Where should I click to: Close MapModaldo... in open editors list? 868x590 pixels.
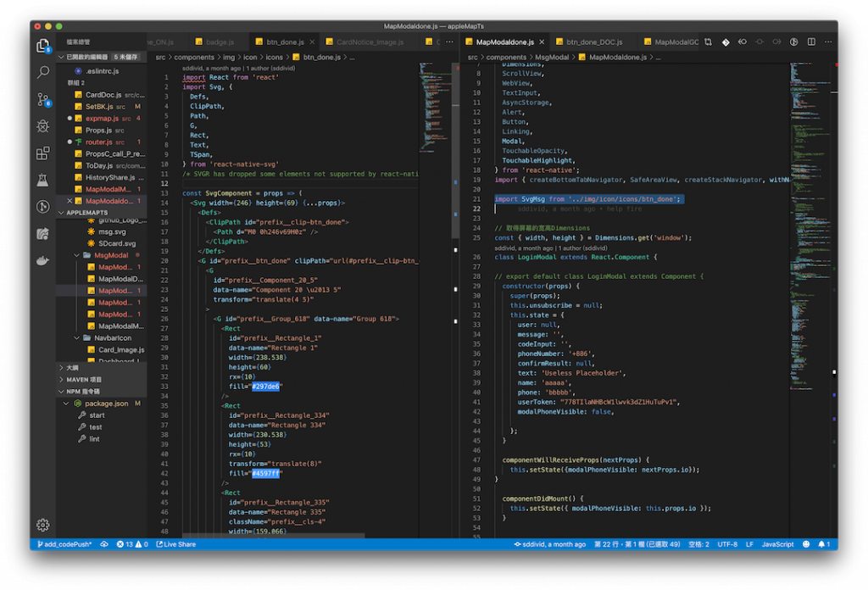pyautogui.click(x=70, y=201)
